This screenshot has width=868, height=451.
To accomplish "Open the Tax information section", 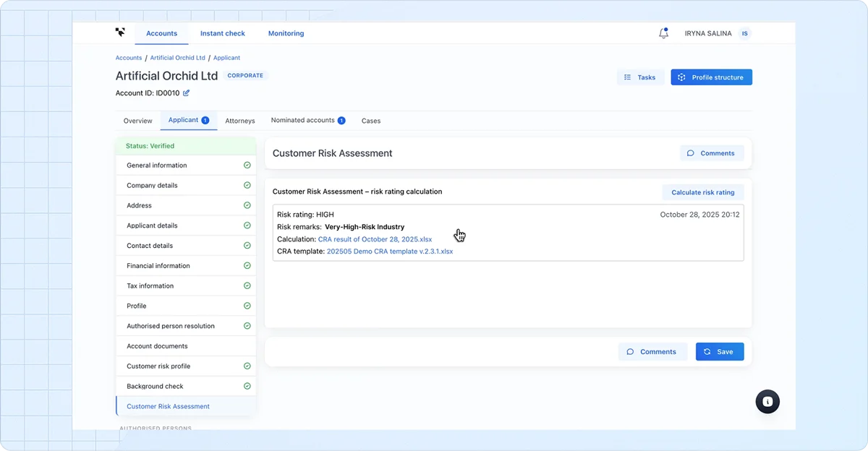I will click(186, 285).
